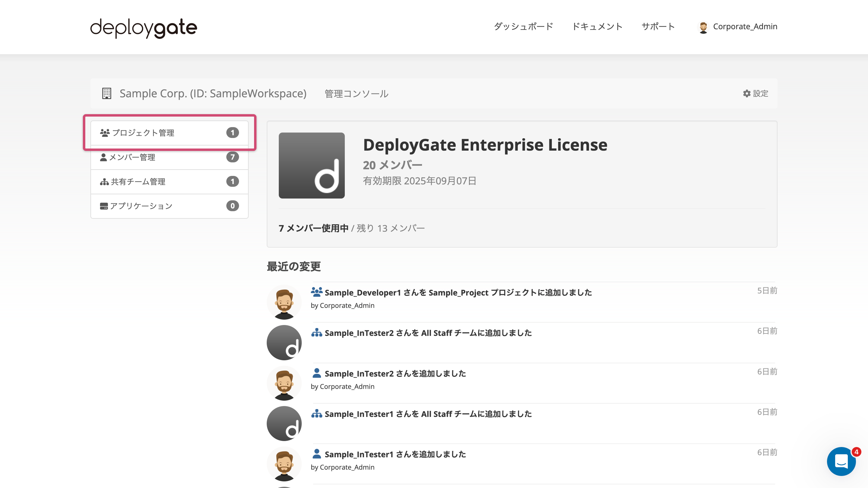Click the building icon beside Sample Corp.
The image size is (868, 488).
pyautogui.click(x=106, y=93)
